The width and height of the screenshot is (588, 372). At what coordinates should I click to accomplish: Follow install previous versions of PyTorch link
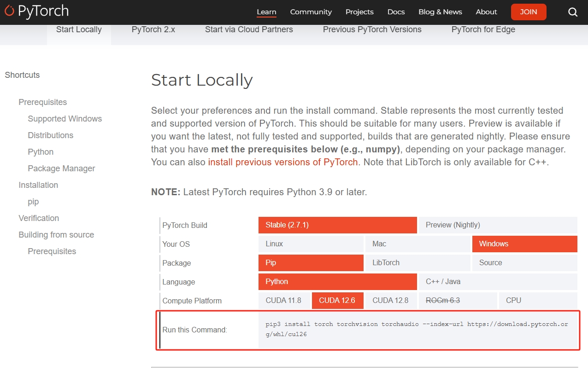[x=283, y=162]
